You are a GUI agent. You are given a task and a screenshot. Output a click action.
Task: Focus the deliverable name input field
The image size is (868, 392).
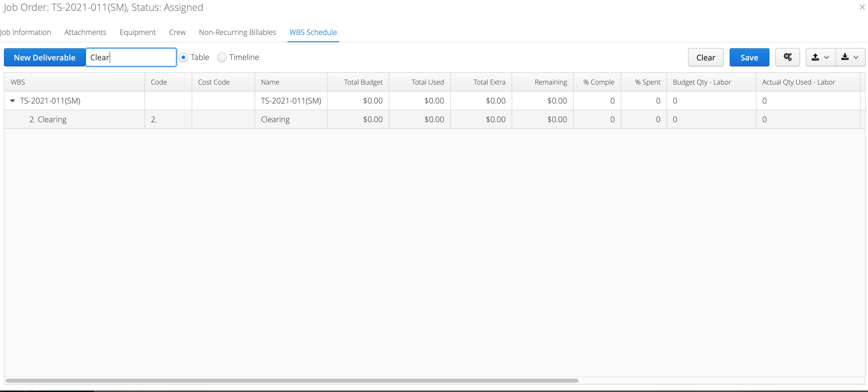coord(131,57)
